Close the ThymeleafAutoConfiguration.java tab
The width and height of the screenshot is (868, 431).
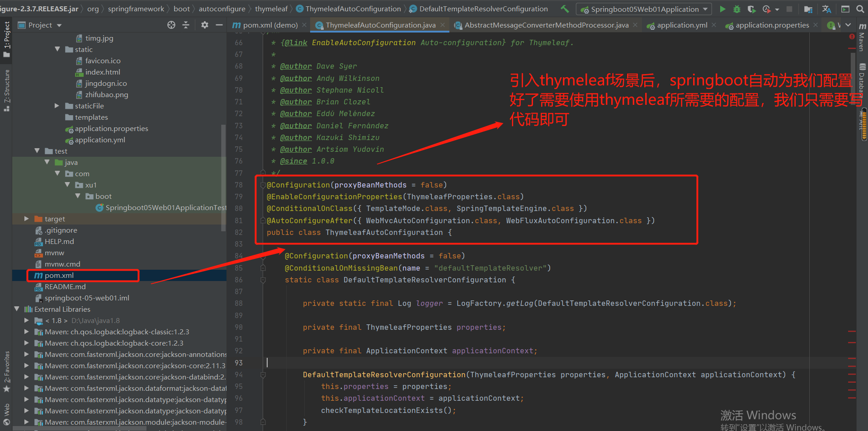[443, 25]
